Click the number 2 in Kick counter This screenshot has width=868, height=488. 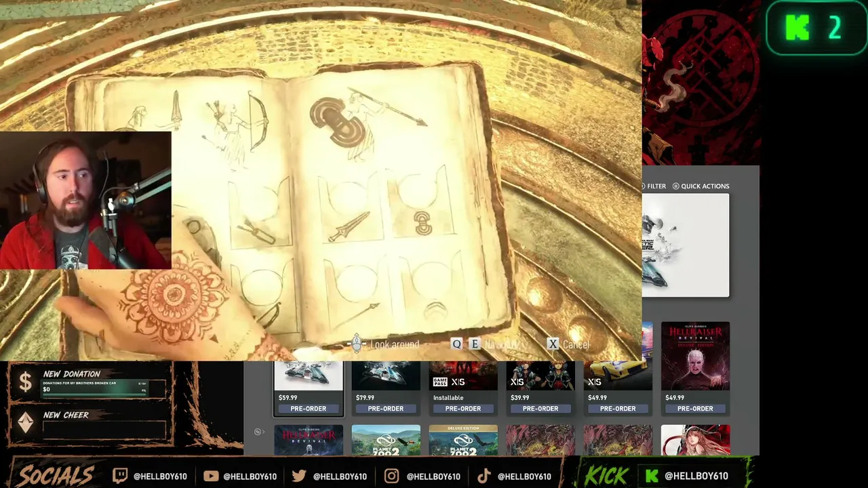pos(835,28)
